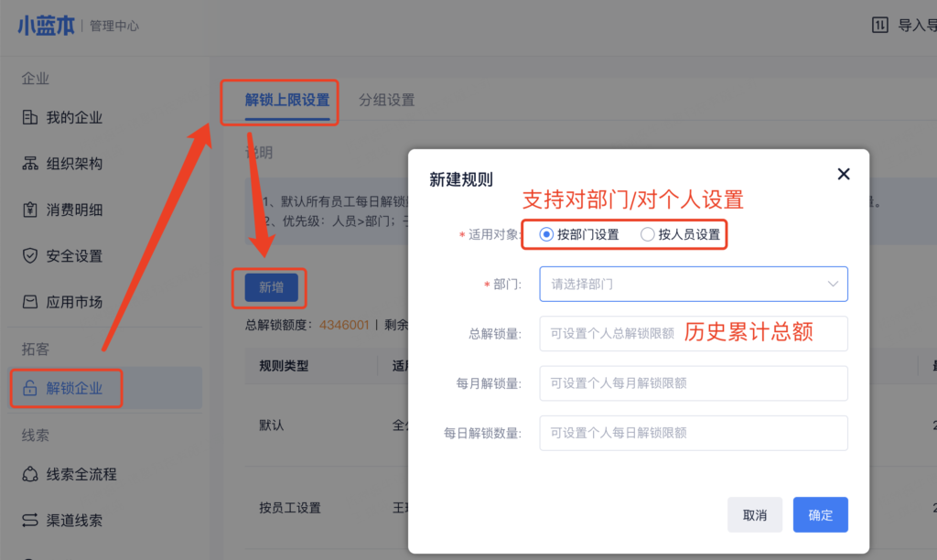Click the 应用市场 store icon

pyautogui.click(x=29, y=302)
